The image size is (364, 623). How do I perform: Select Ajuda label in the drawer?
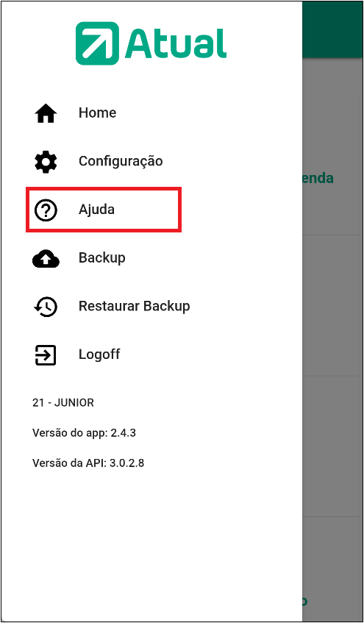click(x=96, y=210)
